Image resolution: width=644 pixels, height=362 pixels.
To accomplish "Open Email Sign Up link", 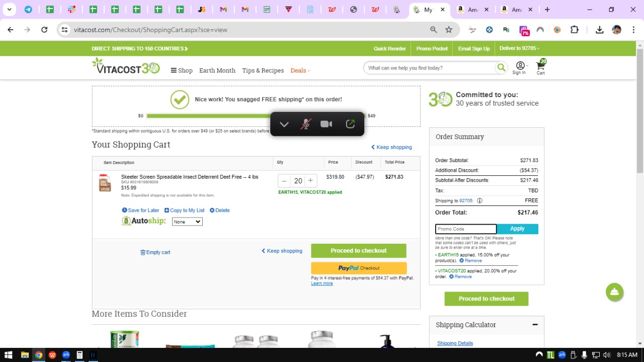I will pos(474,49).
